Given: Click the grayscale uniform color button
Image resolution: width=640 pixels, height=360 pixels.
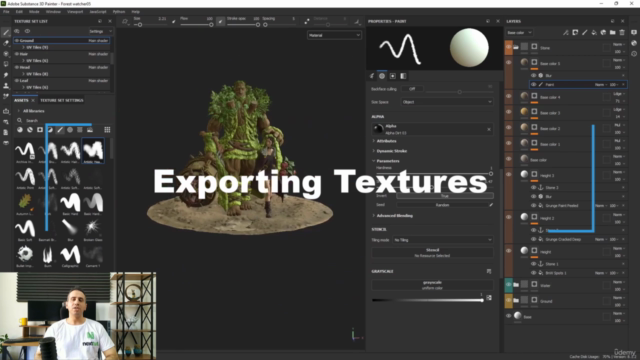Looking at the screenshot, I should 432,285.
